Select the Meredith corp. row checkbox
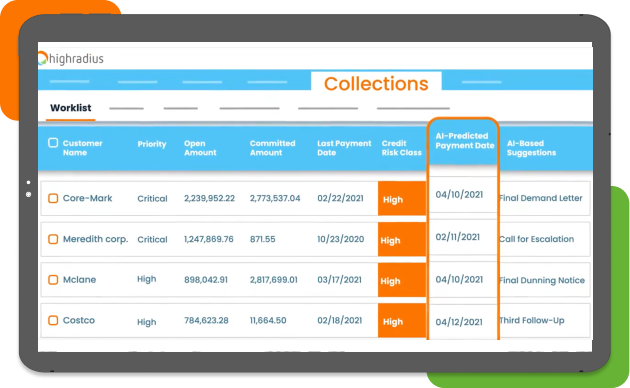 [53, 239]
